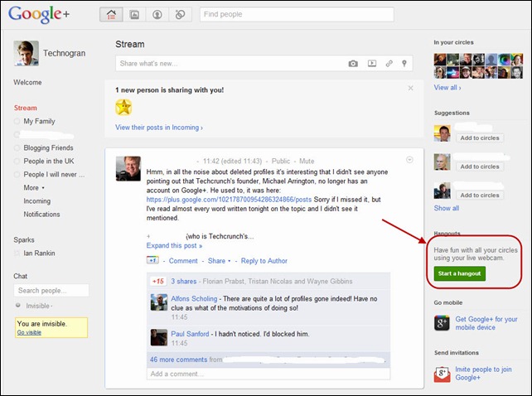
Task: Add second suggestion to circles
Action: tap(480, 167)
